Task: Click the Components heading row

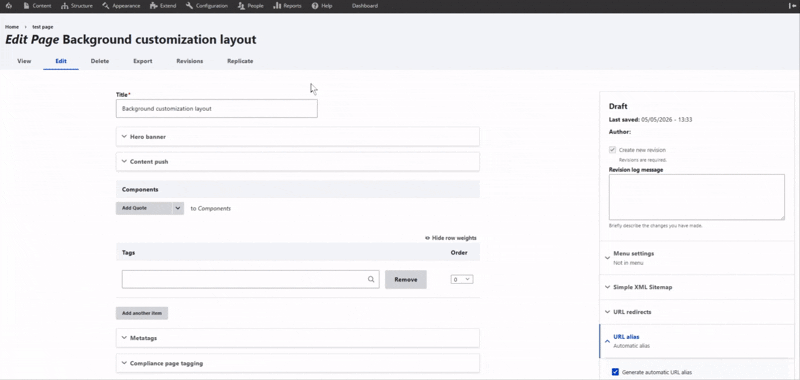Action: coord(297,189)
